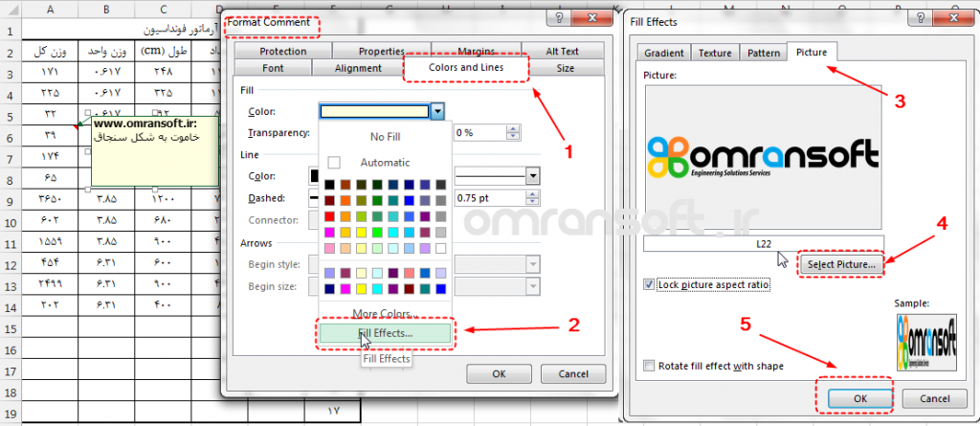The height and width of the screenshot is (426, 980).
Task: Select column B header
Action: (x=106, y=10)
